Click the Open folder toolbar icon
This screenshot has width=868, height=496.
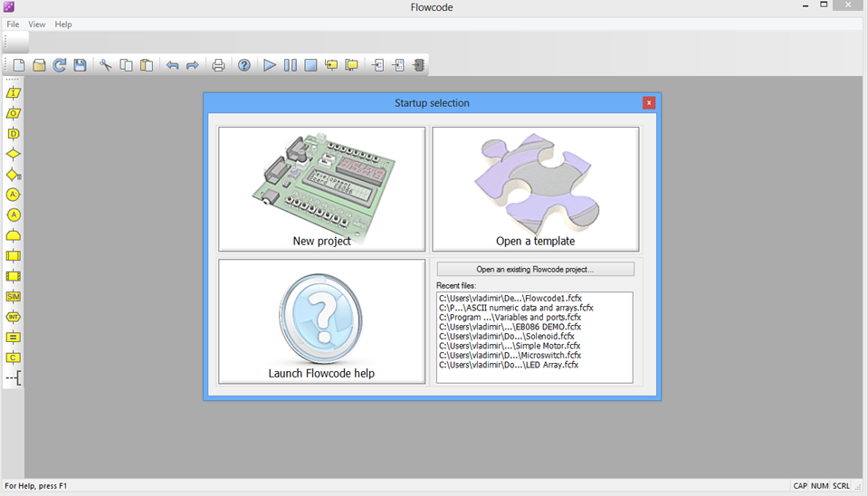tap(39, 65)
